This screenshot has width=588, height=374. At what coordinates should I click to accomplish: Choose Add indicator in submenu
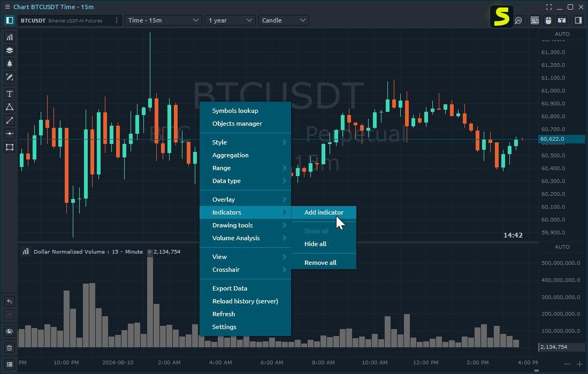[x=324, y=212]
